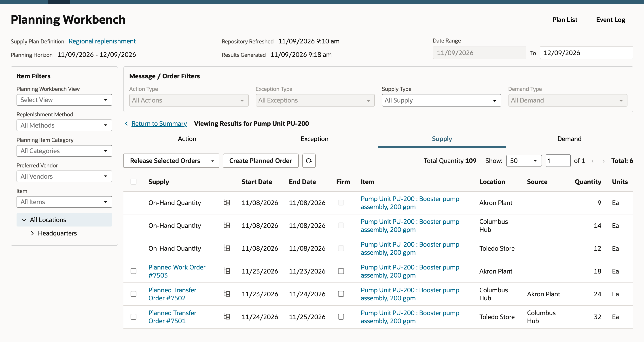
Task: Select Planned Transfer Order #7501 row checkbox
Action: (x=133, y=317)
